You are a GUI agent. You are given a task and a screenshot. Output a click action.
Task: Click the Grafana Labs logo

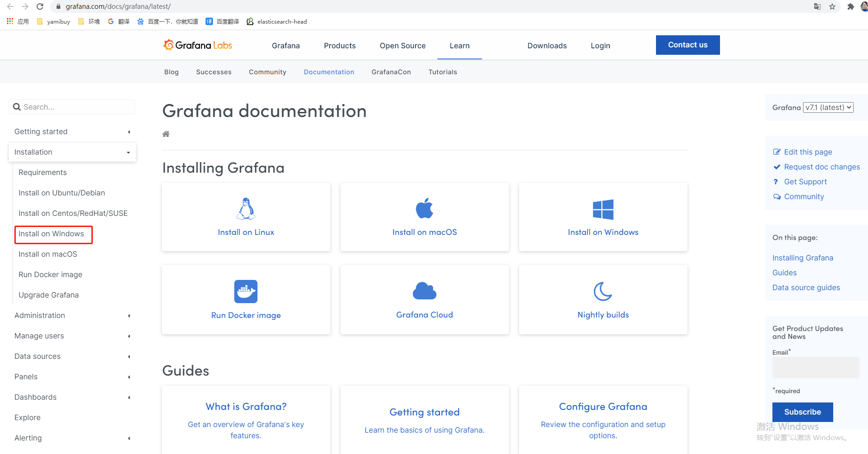[x=198, y=45]
